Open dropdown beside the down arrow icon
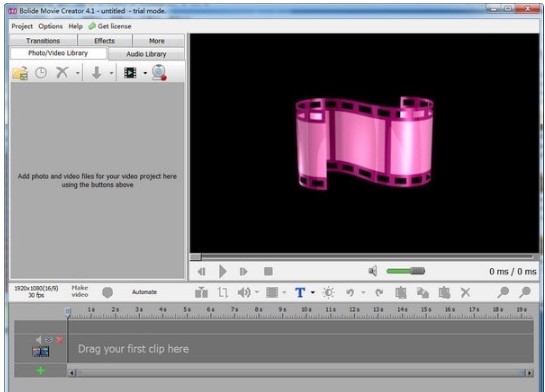 pos(111,73)
